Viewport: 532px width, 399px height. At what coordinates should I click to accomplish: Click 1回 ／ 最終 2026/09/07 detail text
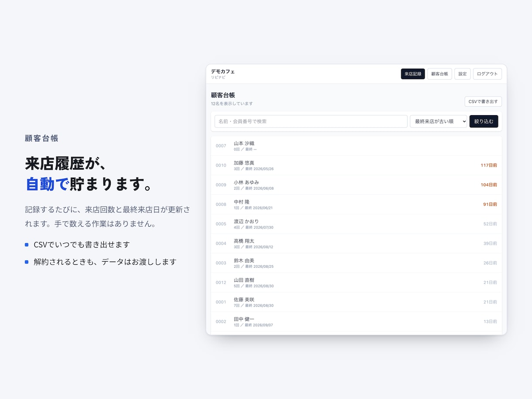tap(254, 325)
